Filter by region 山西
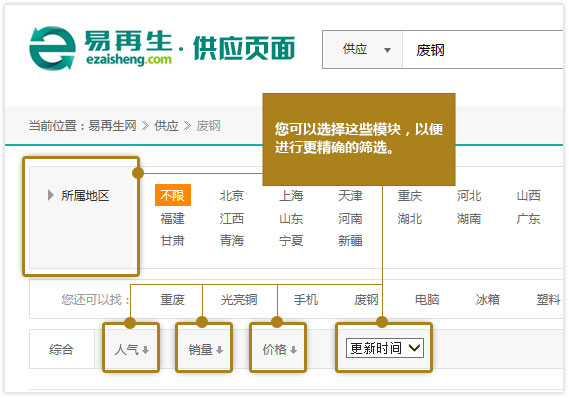Image resolution: width=569 pixels, height=398 pixels. pos(528,196)
